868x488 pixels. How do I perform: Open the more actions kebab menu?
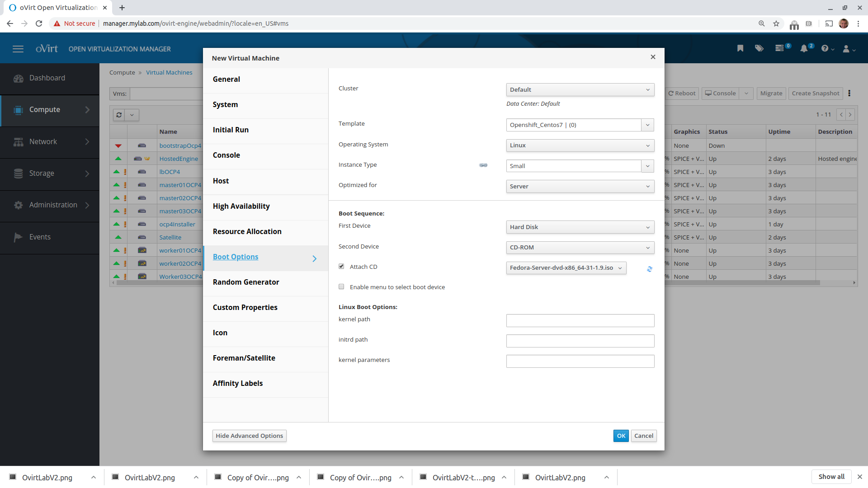point(849,93)
